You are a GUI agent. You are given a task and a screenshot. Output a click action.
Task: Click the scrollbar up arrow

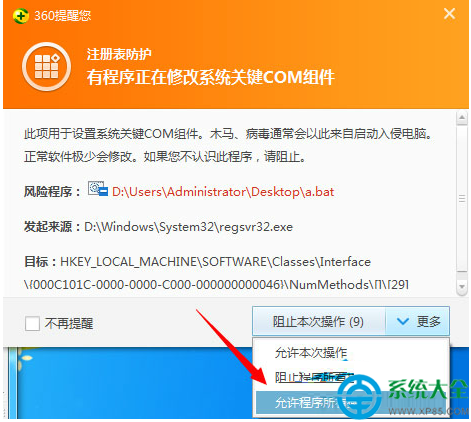point(462,117)
